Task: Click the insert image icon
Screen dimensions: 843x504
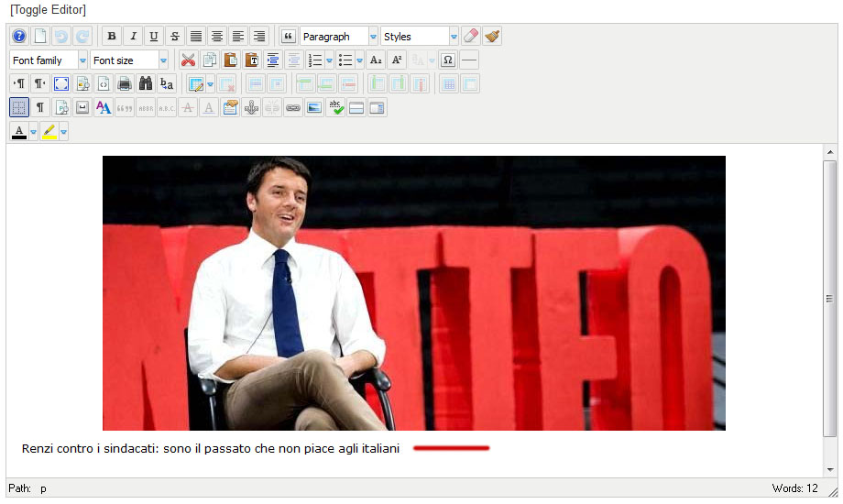Action: point(314,108)
